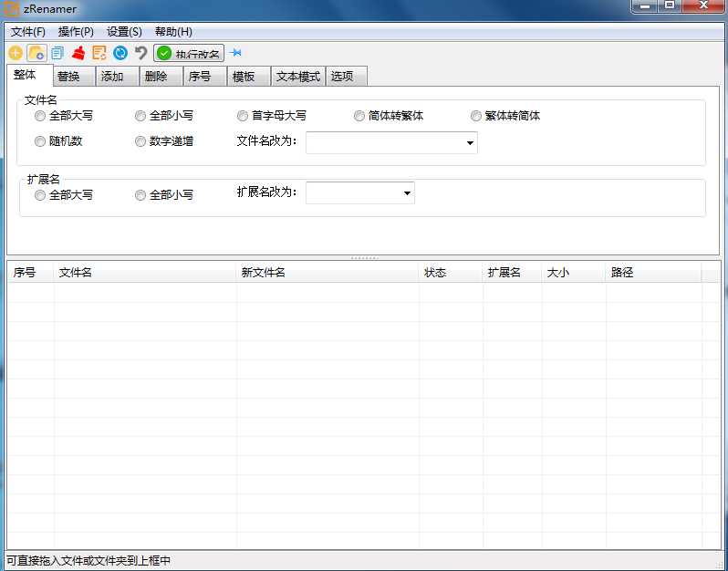Sort by the 文件名 column header
The image size is (728, 571).
pos(145,273)
